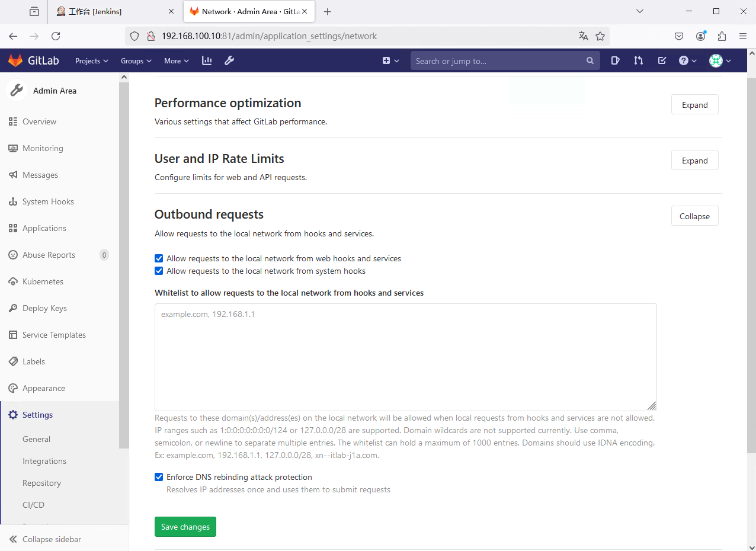
Task: Open the instance analytics chart icon
Action: (x=207, y=60)
